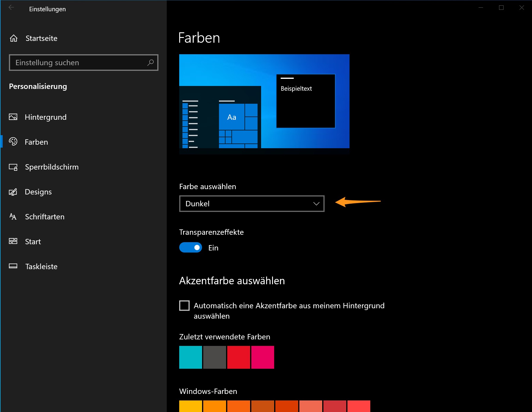This screenshot has width=532, height=412.
Task: Click the Hintergrund picture icon
Action: (x=13, y=117)
